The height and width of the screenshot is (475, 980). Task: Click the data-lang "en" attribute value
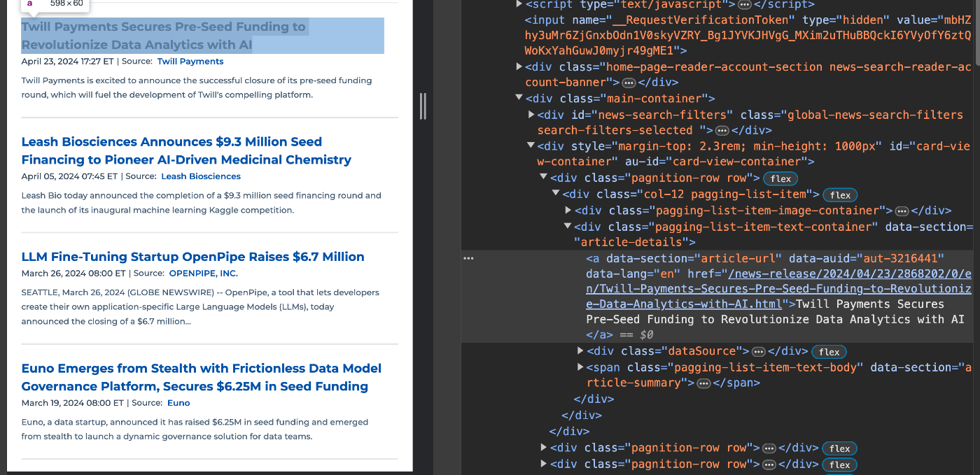[x=666, y=274]
